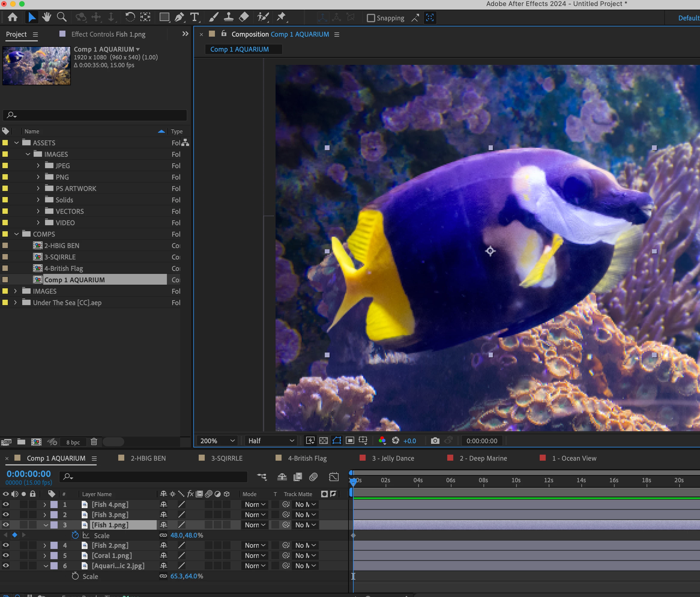Select the Hand tool
The image size is (700, 597).
[47, 17]
